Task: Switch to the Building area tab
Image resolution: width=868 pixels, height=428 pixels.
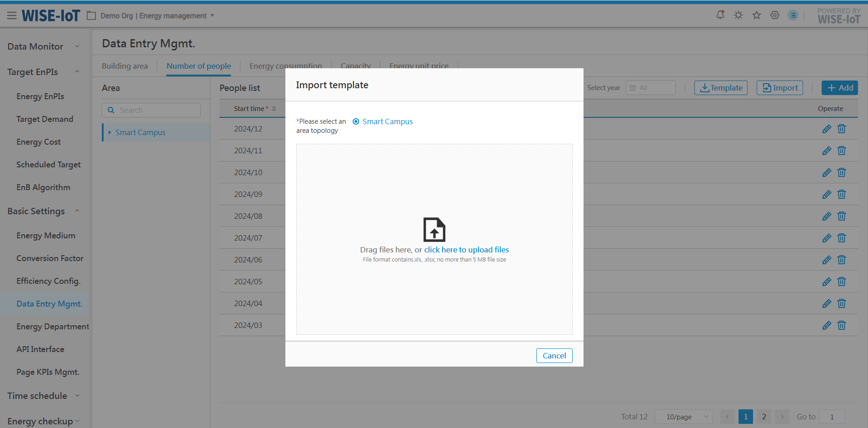Action: [125, 66]
